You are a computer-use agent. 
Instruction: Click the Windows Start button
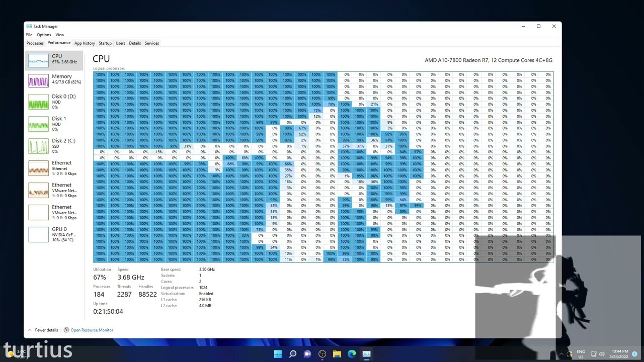(x=278, y=354)
